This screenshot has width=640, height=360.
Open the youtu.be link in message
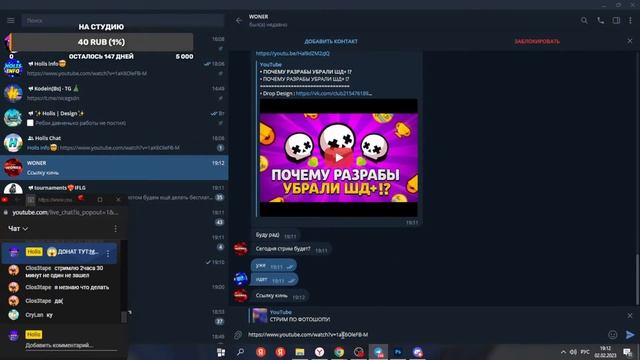click(293, 53)
